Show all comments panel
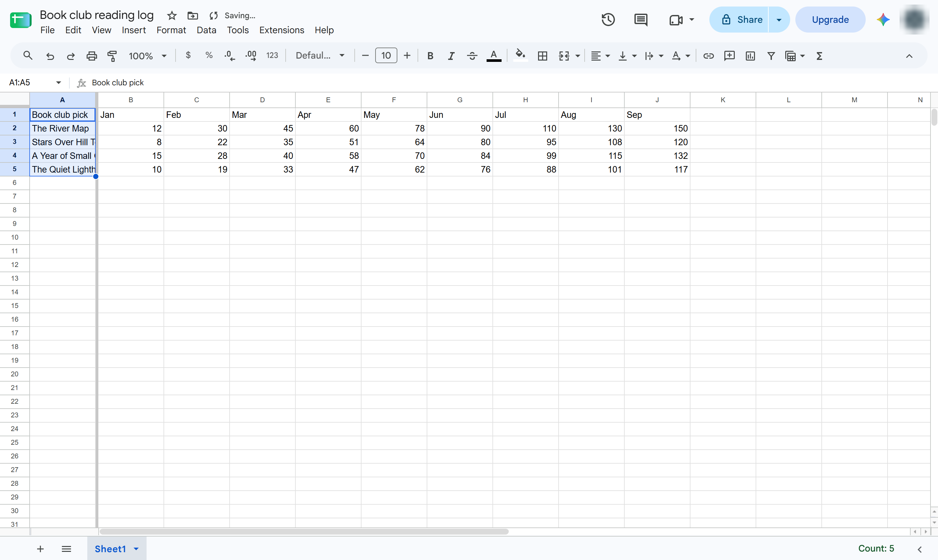The height and width of the screenshot is (560, 938). click(641, 20)
